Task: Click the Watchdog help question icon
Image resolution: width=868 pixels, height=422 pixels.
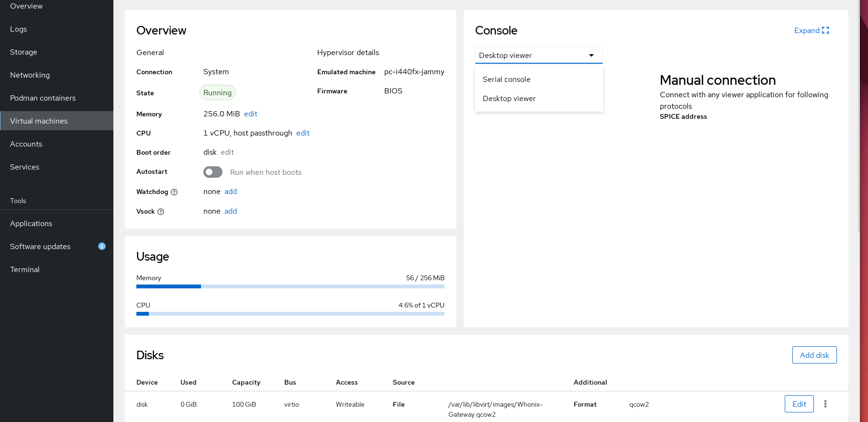Action: click(x=174, y=192)
